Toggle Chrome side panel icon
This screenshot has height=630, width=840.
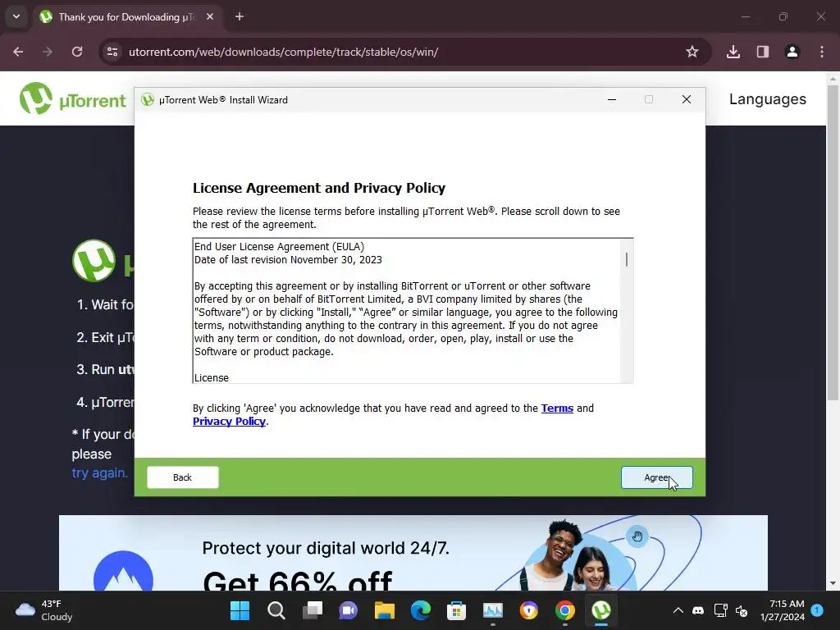click(763, 52)
